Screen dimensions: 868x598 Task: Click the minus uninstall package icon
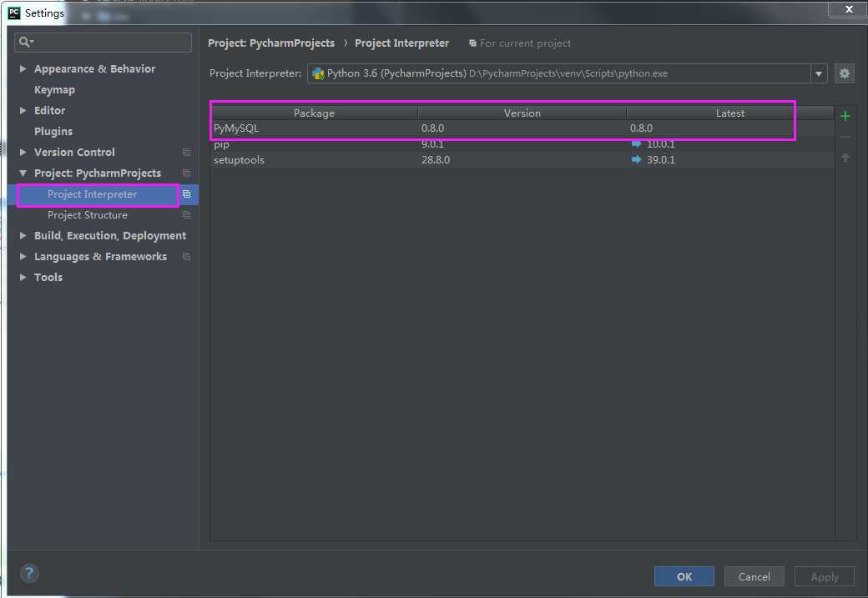click(845, 137)
